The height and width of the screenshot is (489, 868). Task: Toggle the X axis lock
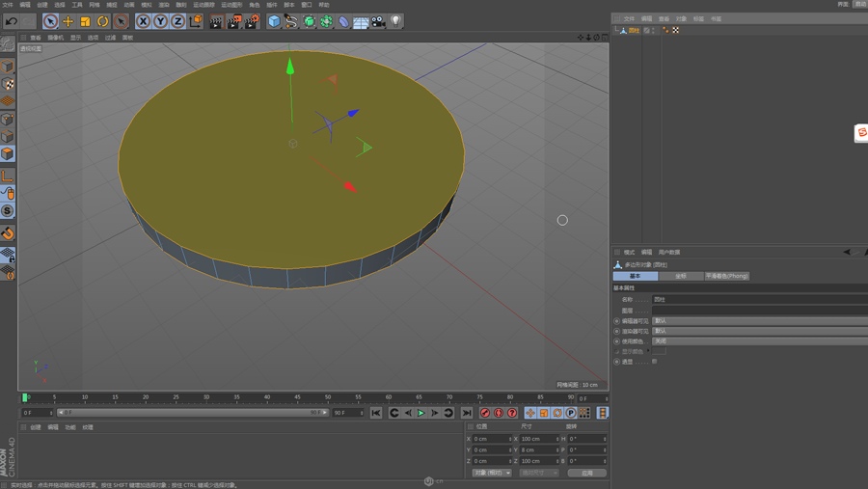[143, 21]
